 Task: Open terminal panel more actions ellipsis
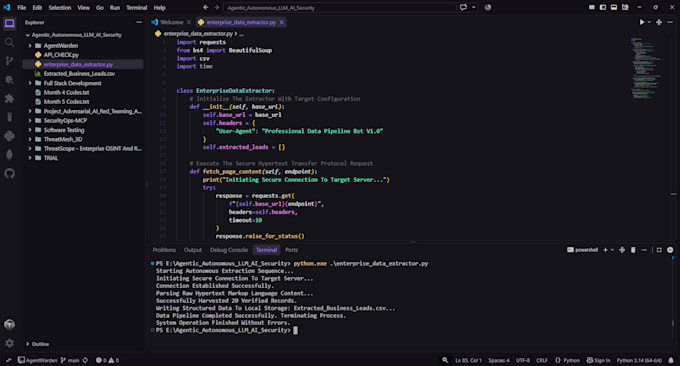[644, 250]
